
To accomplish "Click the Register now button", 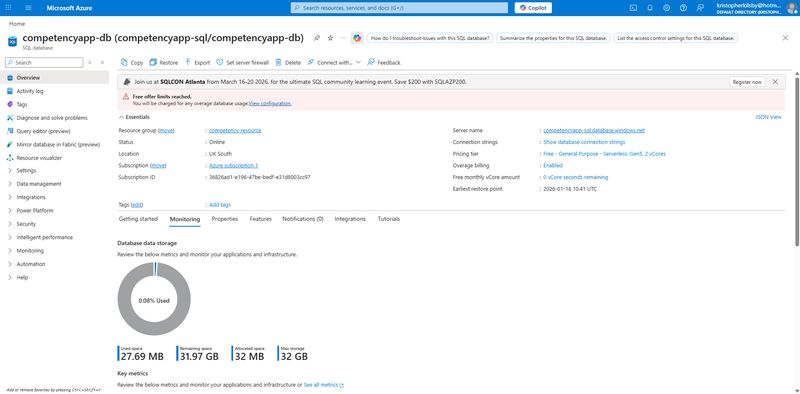I will pyautogui.click(x=747, y=82).
